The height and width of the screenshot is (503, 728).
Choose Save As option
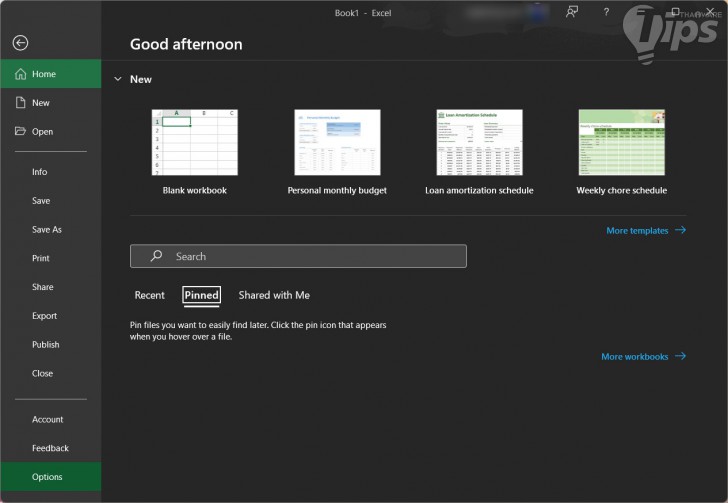(x=51, y=229)
